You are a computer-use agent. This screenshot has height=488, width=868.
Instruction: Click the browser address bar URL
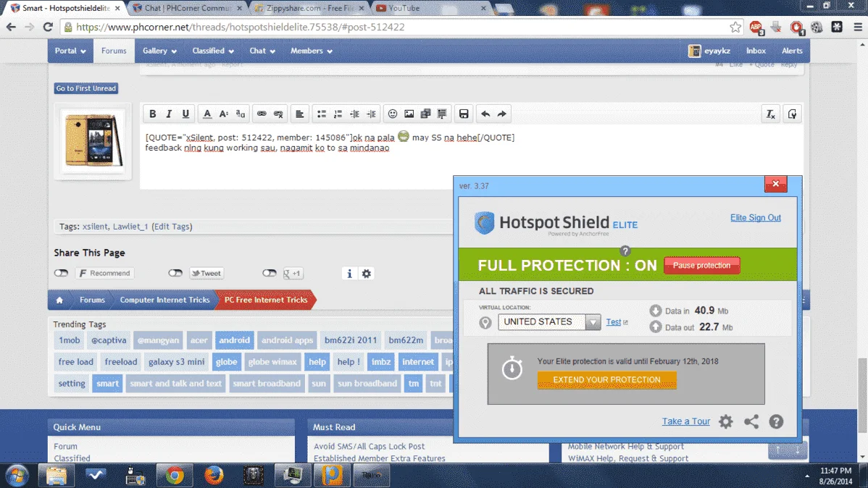click(241, 27)
